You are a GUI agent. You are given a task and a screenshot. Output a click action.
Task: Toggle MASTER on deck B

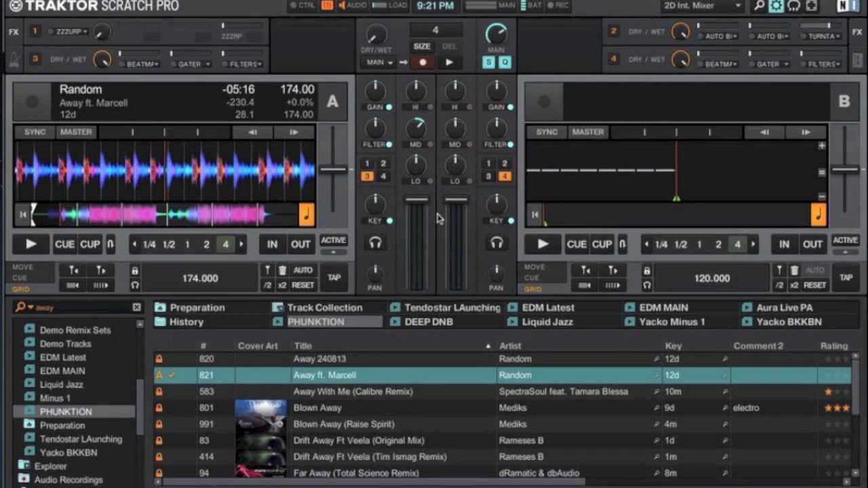coord(588,132)
